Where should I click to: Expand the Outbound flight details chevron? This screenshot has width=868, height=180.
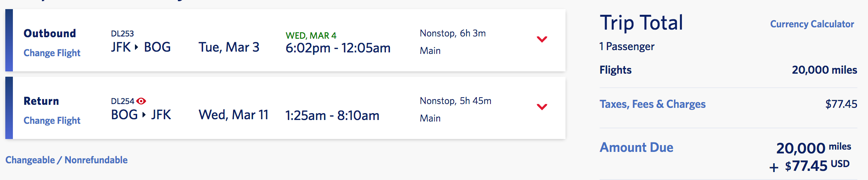click(542, 39)
